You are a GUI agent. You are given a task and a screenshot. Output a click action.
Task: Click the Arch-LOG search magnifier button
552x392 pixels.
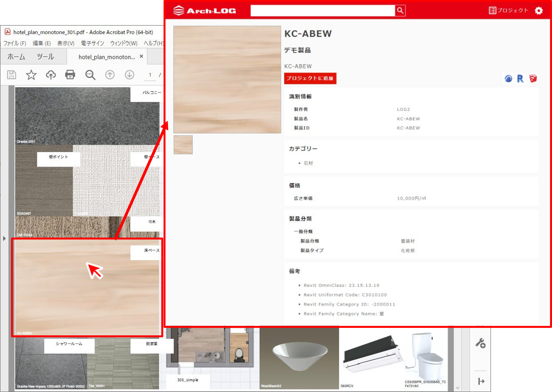point(400,10)
